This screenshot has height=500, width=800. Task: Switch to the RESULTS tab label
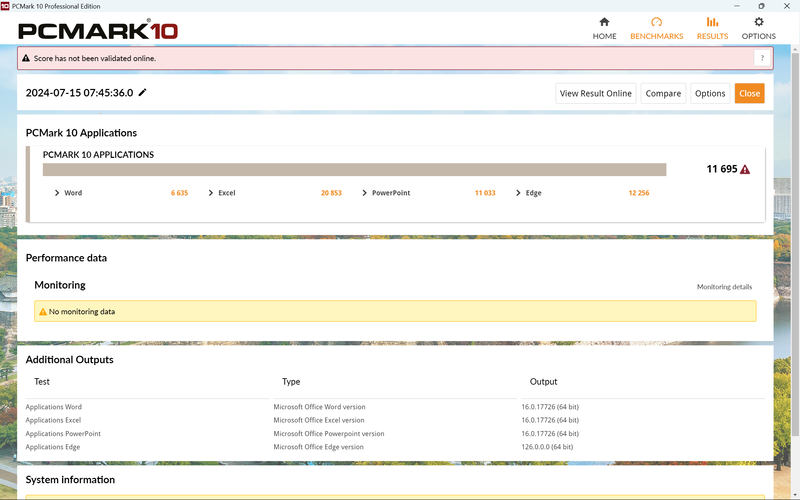tap(712, 36)
